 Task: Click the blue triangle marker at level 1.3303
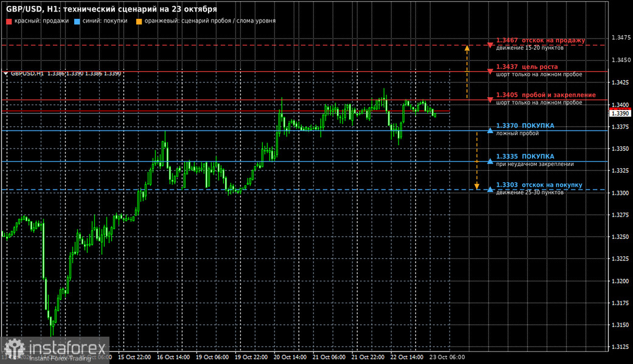pyautogui.click(x=490, y=189)
